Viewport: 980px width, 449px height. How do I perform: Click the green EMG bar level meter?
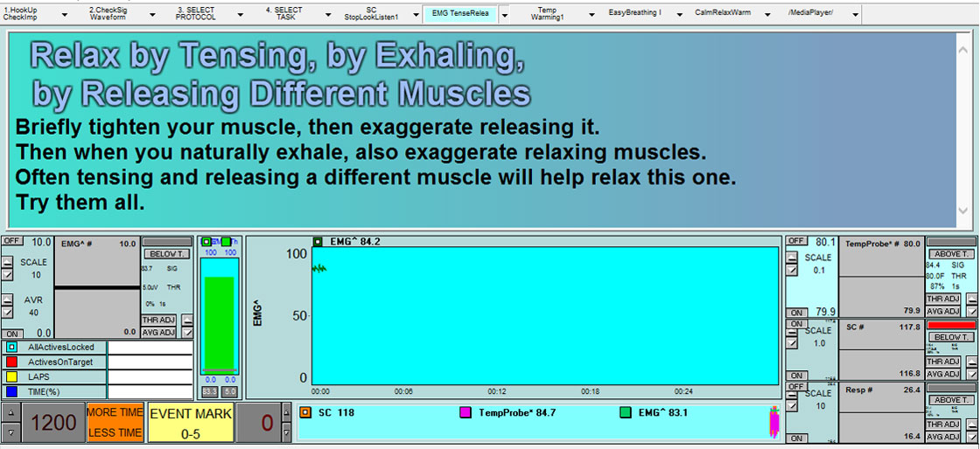tap(218, 324)
